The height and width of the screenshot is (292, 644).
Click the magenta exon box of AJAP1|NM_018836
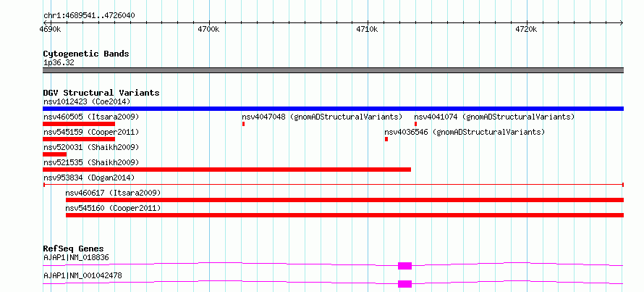click(404, 266)
